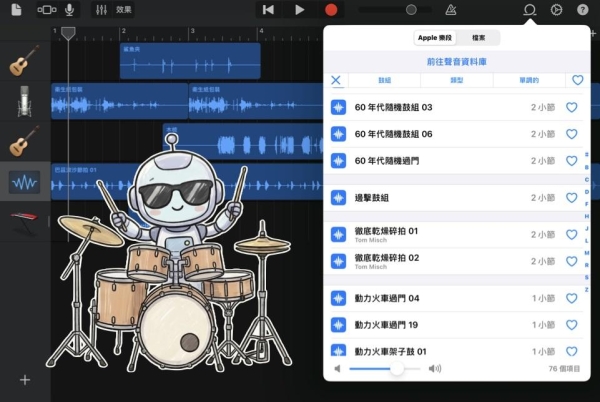Favorite the 60 年代隨機鼓組 03 loop
This screenshot has height=402, width=600.
572,107
